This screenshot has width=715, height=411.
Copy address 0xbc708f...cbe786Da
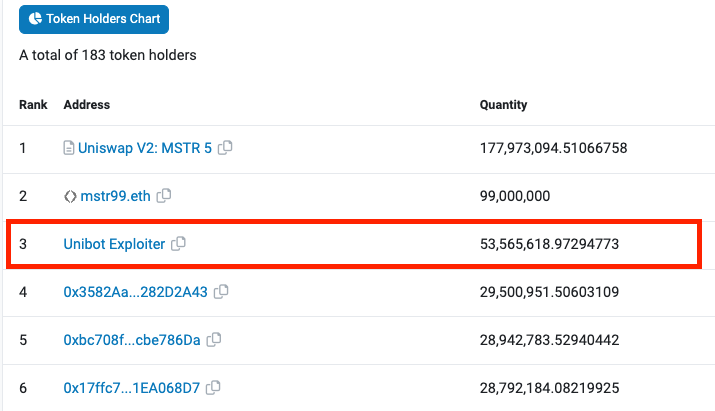click(214, 340)
